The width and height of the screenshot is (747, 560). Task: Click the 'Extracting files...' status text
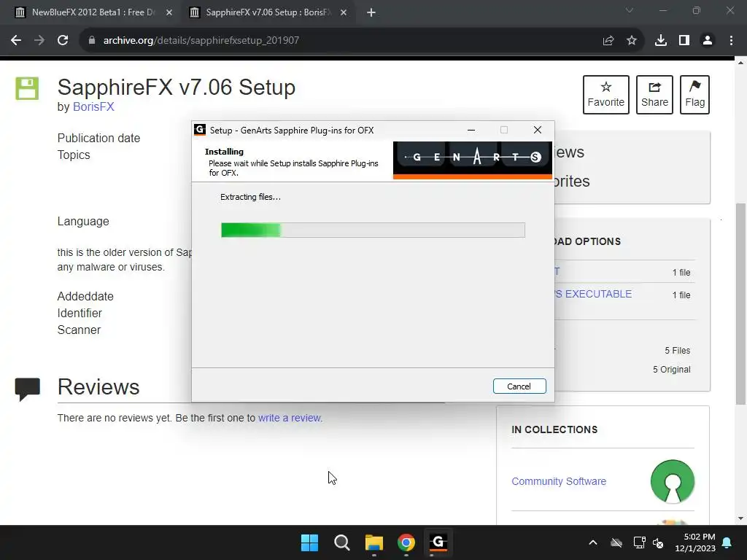(x=251, y=197)
